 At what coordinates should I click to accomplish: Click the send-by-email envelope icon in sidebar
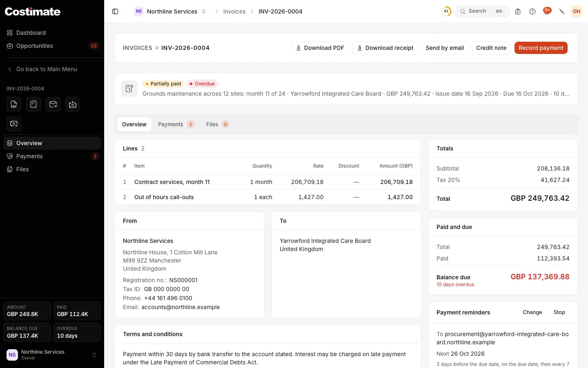(x=53, y=104)
